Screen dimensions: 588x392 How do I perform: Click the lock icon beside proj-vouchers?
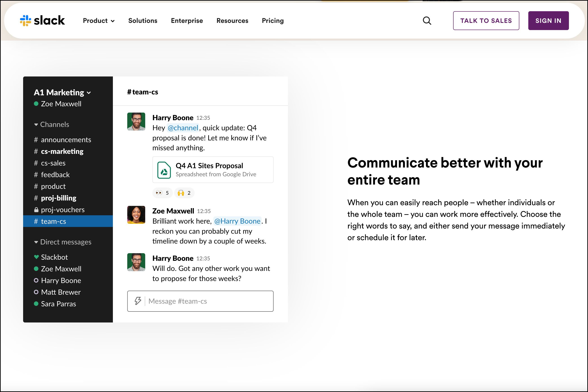(36, 209)
